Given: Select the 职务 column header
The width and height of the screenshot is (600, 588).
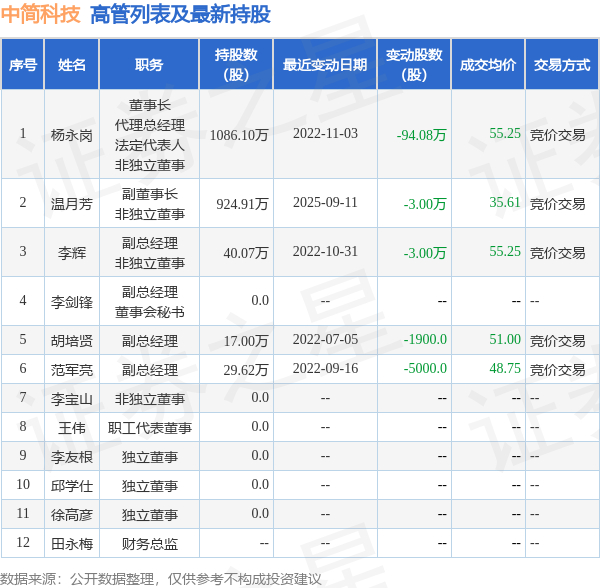Looking at the screenshot, I should [149, 65].
